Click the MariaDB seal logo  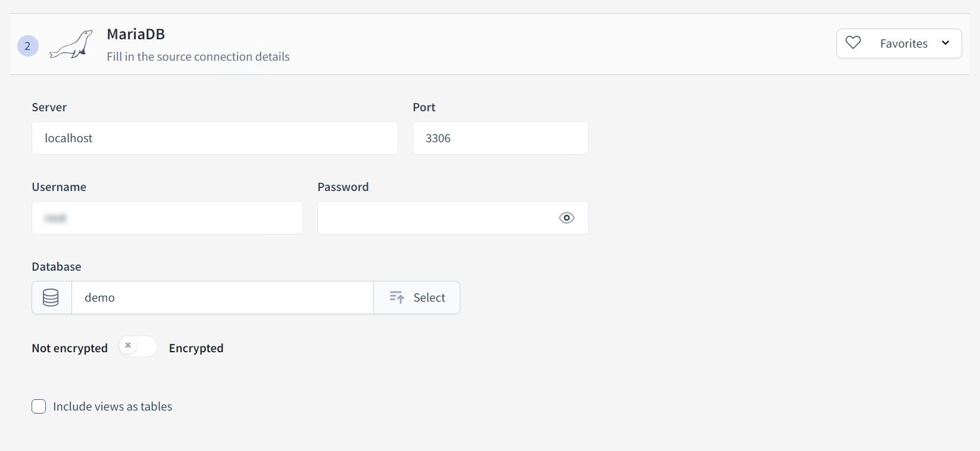click(71, 45)
